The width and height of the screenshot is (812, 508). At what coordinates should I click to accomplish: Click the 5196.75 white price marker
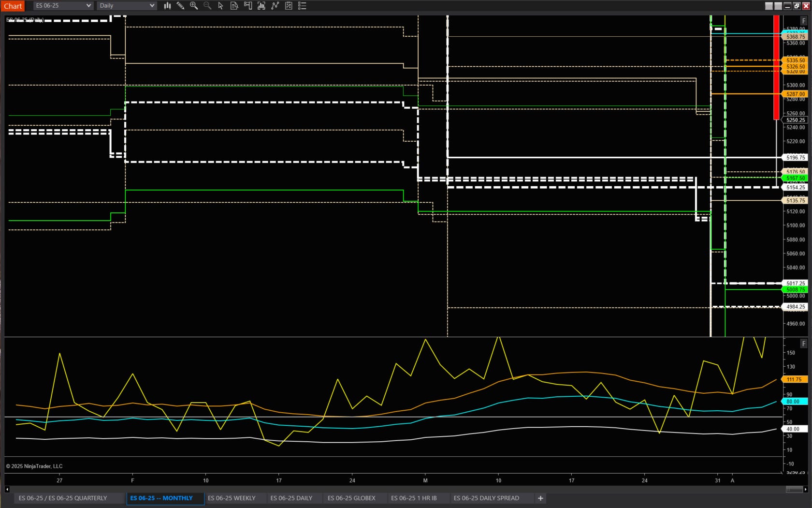pyautogui.click(x=795, y=157)
